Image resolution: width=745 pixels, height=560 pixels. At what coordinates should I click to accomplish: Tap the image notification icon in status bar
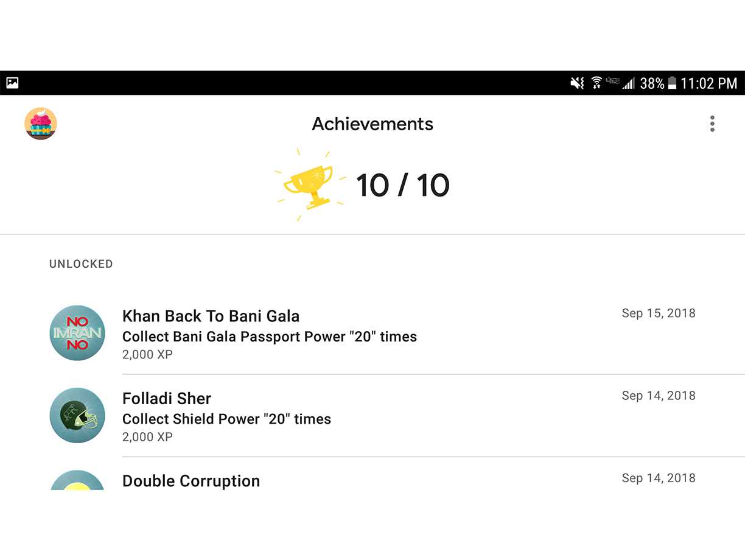click(x=12, y=83)
